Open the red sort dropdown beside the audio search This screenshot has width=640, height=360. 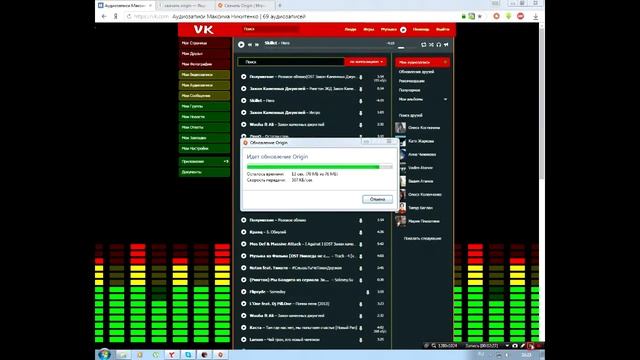(x=366, y=62)
